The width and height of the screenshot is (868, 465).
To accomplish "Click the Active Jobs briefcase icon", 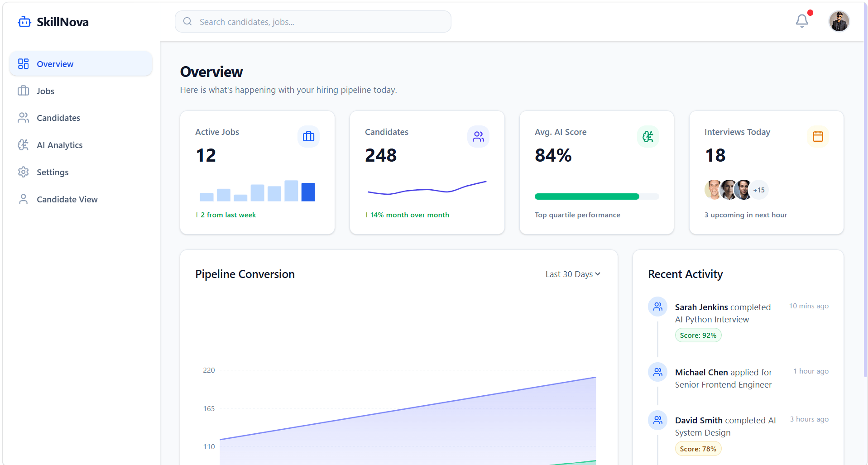I will click(308, 136).
